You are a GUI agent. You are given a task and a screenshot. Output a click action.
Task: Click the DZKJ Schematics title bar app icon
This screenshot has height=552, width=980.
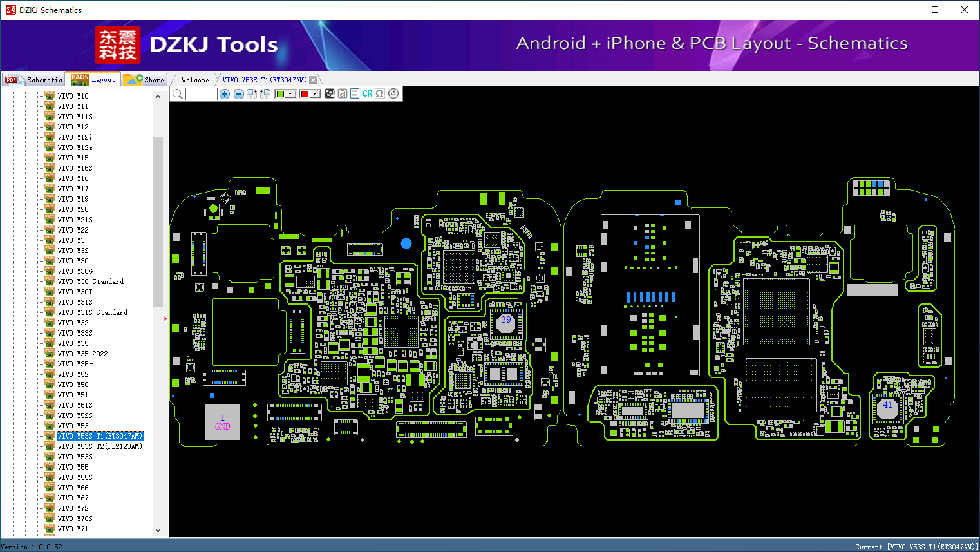[x=10, y=10]
